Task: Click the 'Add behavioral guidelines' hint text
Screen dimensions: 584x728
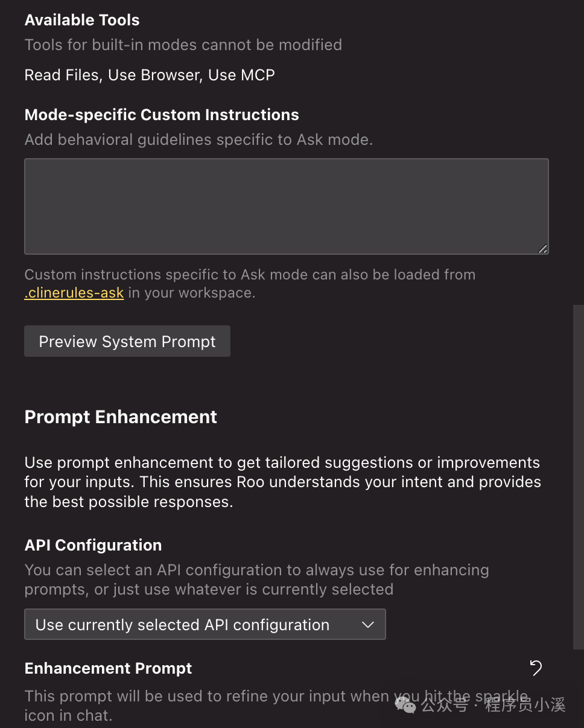Action: tap(198, 140)
